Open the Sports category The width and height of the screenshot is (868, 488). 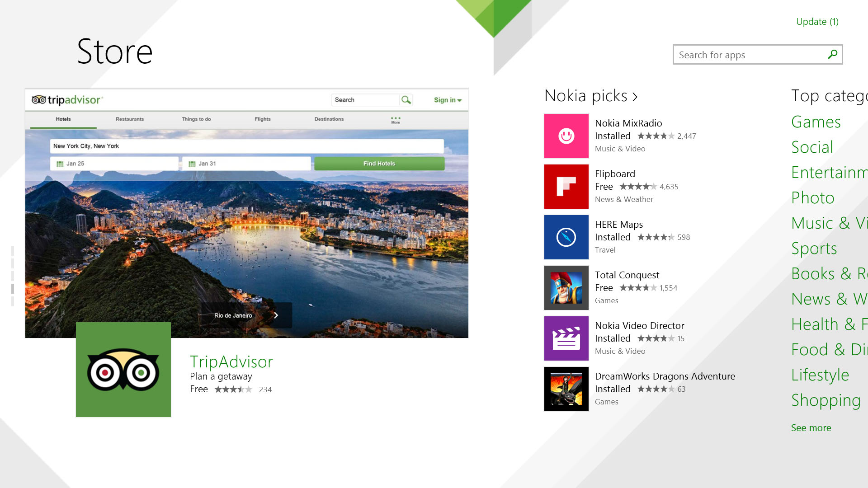tap(814, 249)
